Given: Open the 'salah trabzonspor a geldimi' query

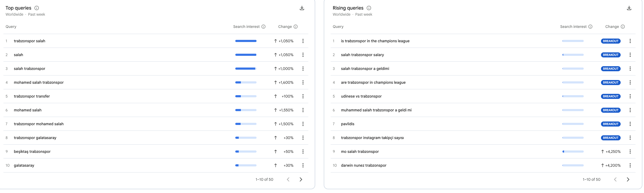Looking at the screenshot, I should point(365,69).
